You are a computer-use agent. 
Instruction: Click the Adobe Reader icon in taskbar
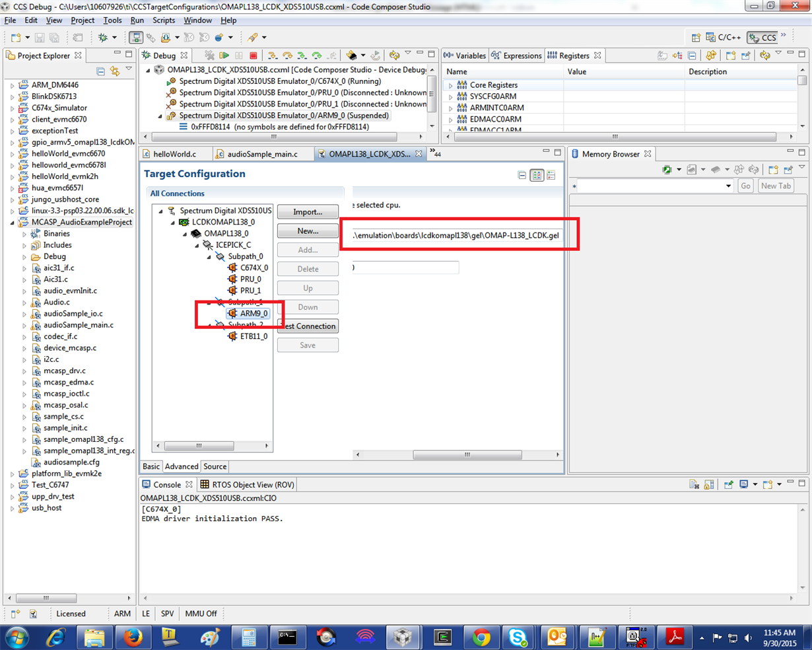(x=674, y=637)
